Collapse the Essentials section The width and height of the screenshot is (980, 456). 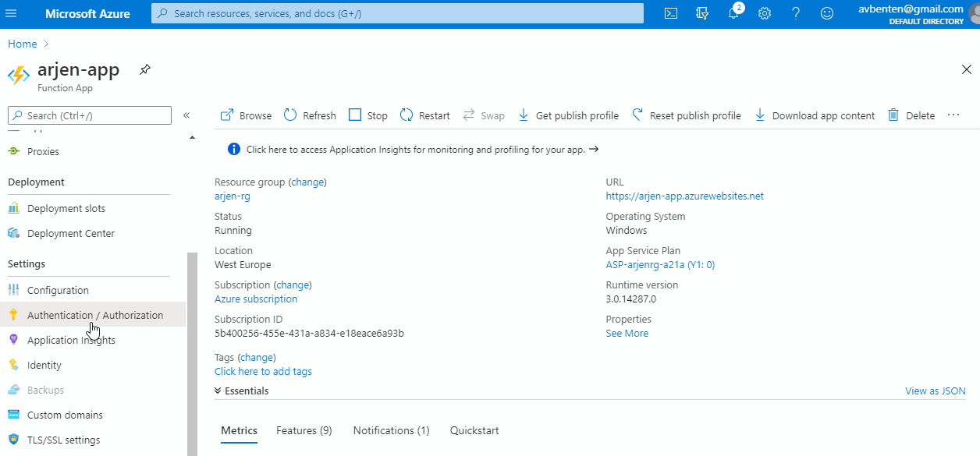(242, 391)
